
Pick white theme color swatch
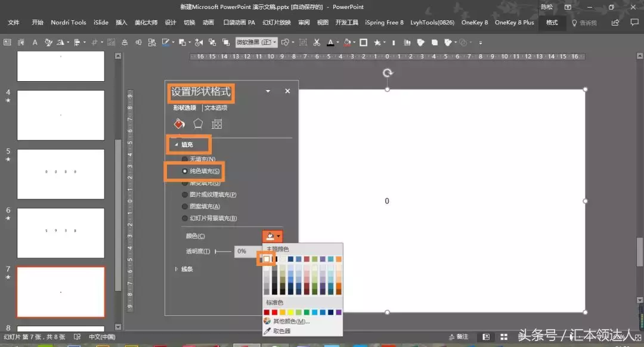pyautogui.click(x=267, y=259)
